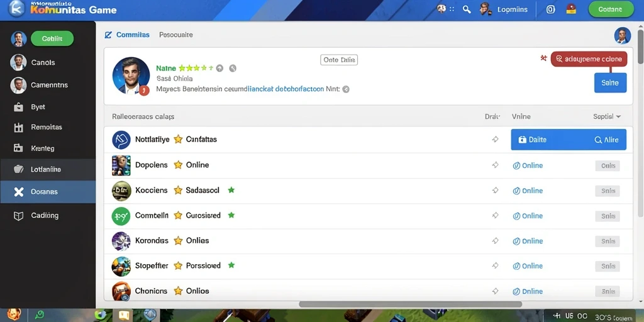
Task: Open the yellow folder taskbar icon
Action: 124,316
